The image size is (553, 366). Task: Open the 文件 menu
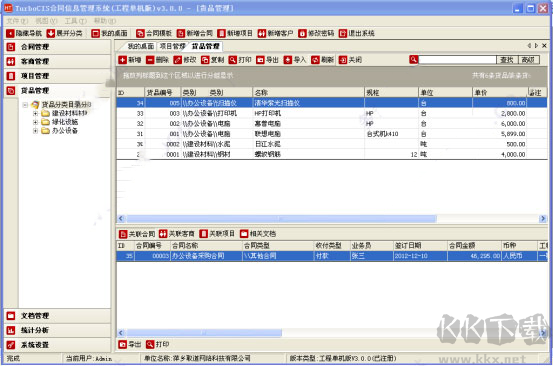coord(17,21)
